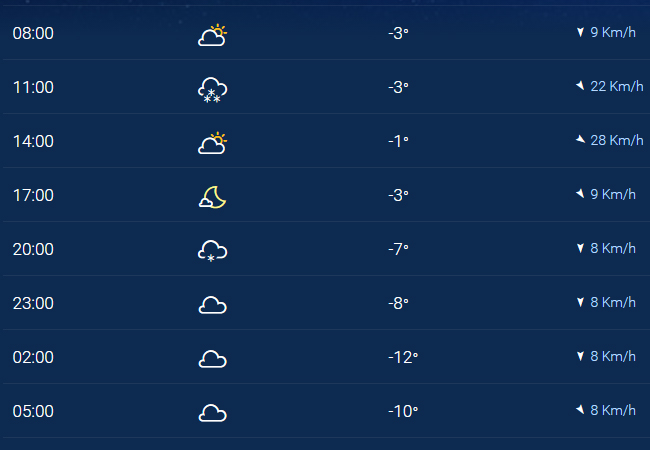Select the -12° temperature at 02:00

coord(403,358)
